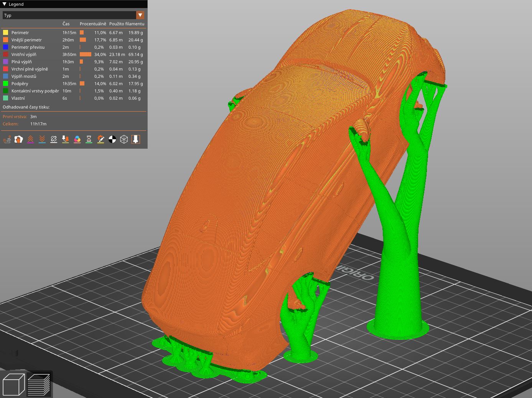Collapse the Legend panel

[5, 4]
